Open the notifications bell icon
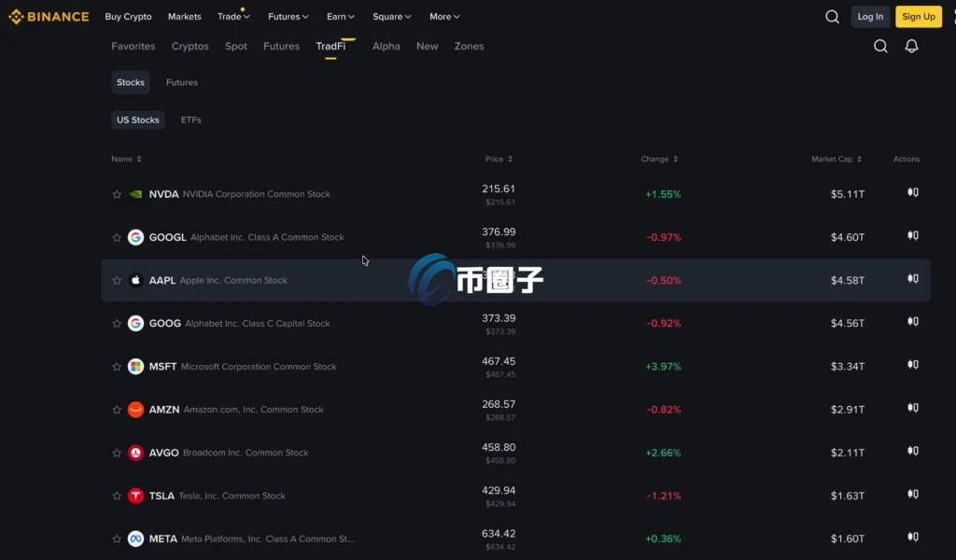This screenshot has width=956, height=560. tap(911, 47)
